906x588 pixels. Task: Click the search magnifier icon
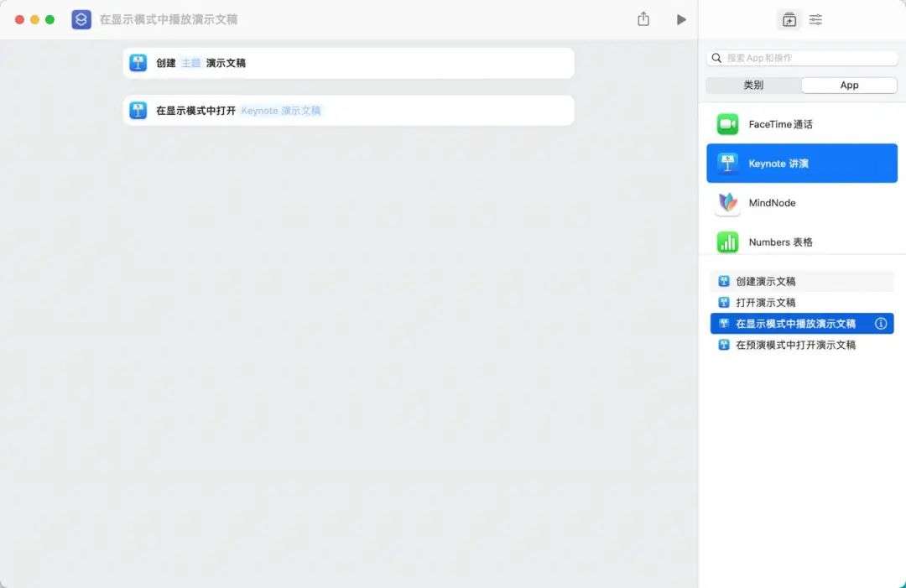pyautogui.click(x=716, y=58)
